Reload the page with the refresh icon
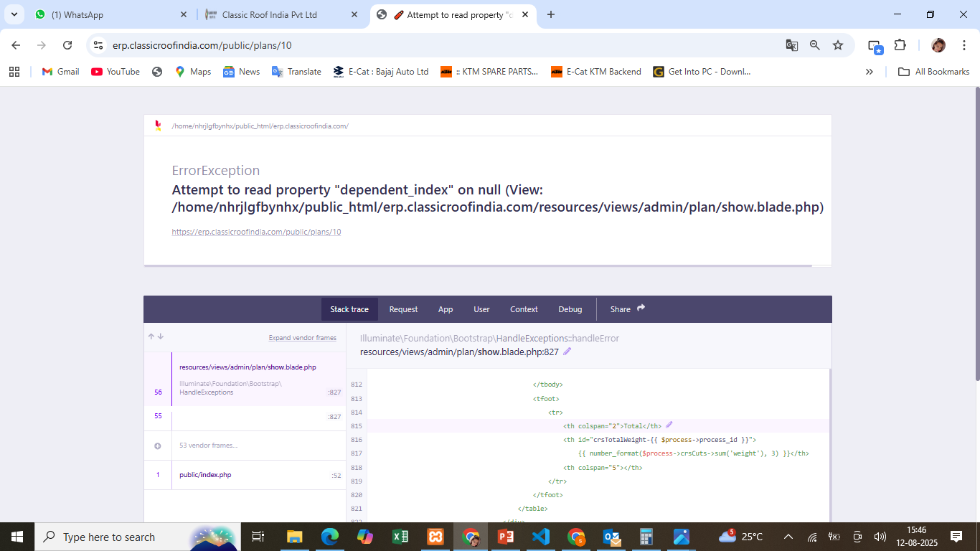980x551 pixels. click(x=67, y=45)
